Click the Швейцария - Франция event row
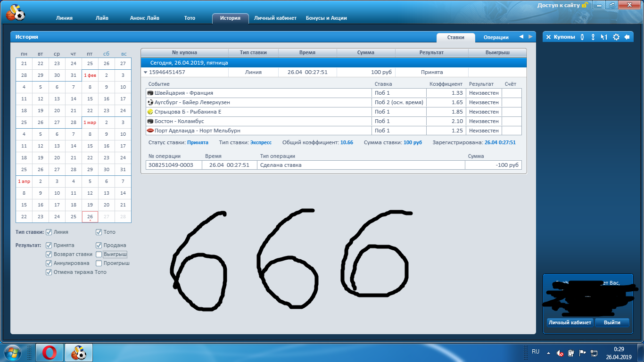 [x=184, y=93]
